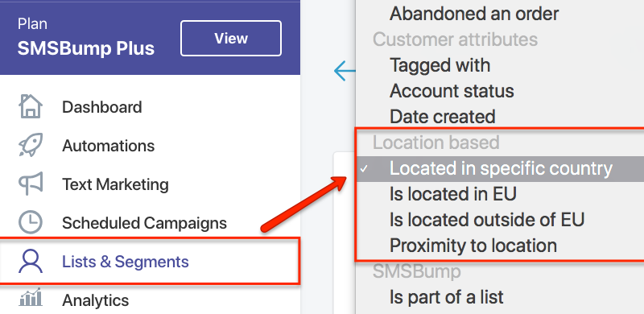The width and height of the screenshot is (644, 314).
Task: Click the Text Marketing megaphone icon
Action: pos(31,184)
